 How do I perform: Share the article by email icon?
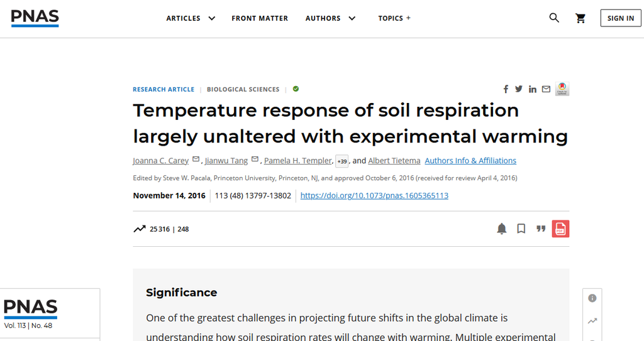tap(546, 89)
